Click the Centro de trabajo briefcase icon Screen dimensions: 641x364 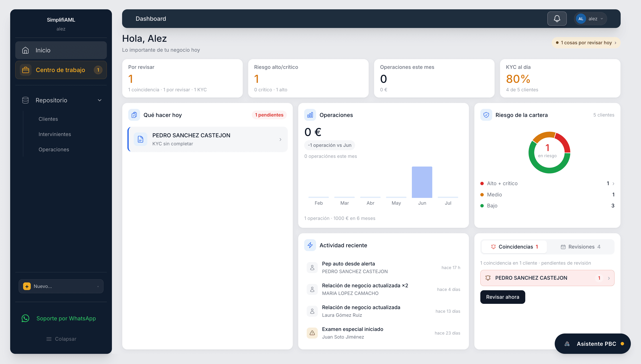(x=25, y=70)
